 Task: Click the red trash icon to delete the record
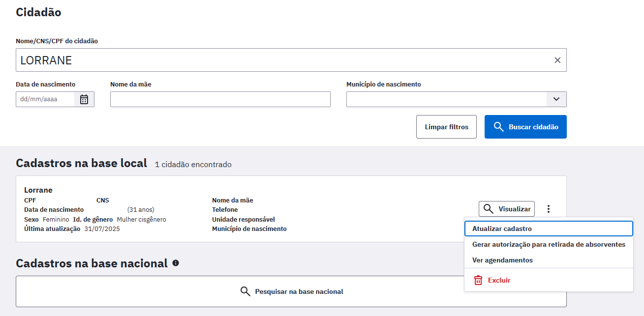click(478, 280)
